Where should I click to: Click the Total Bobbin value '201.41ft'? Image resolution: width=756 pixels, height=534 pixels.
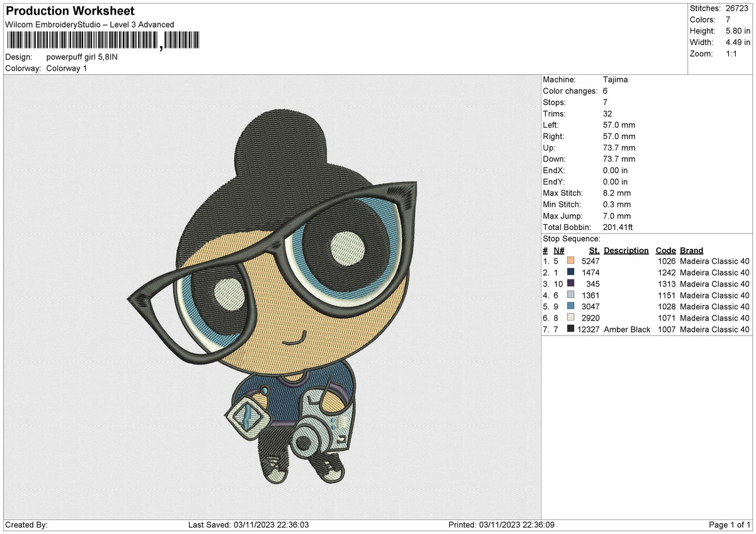[x=619, y=227]
